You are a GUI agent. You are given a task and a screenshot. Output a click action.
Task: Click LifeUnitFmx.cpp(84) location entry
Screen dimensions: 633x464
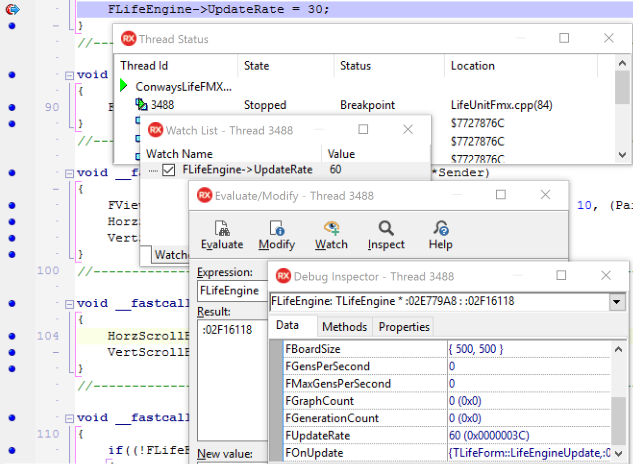[x=501, y=105]
